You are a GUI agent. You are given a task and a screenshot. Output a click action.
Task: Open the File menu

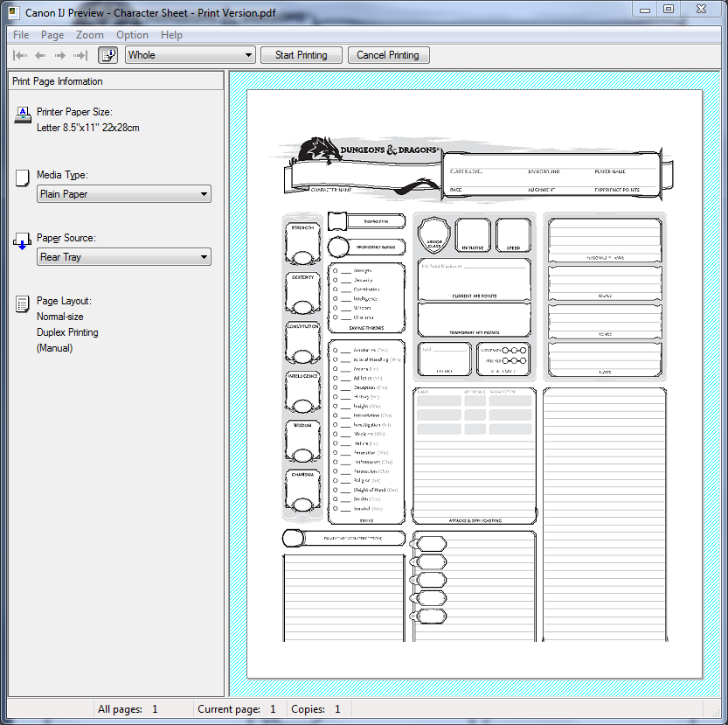pyautogui.click(x=21, y=35)
